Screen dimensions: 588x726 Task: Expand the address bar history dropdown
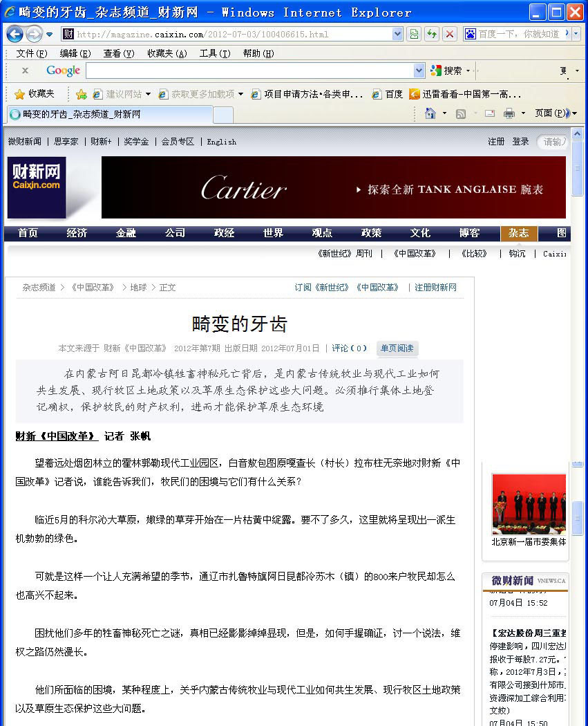(x=397, y=34)
